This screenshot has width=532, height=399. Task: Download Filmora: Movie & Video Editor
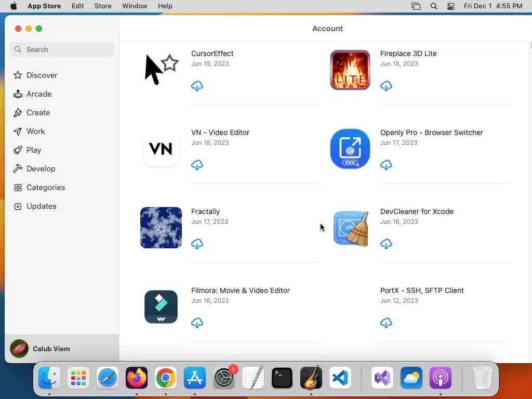click(197, 323)
